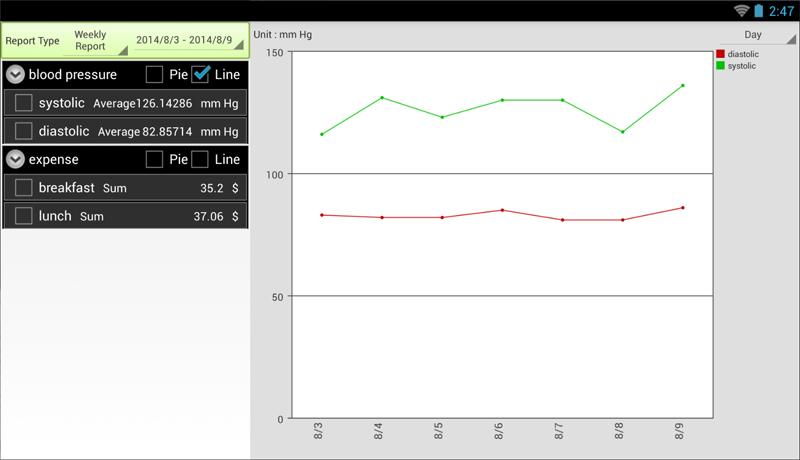Click the Report Type label
The height and width of the screenshot is (460, 800).
(x=32, y=41)
